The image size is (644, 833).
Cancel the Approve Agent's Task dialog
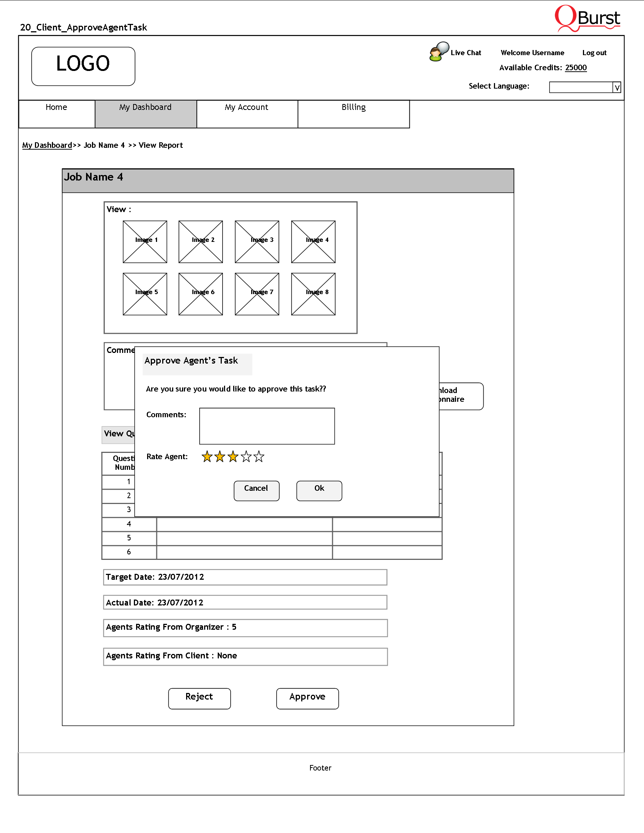(x=256, y=490)
